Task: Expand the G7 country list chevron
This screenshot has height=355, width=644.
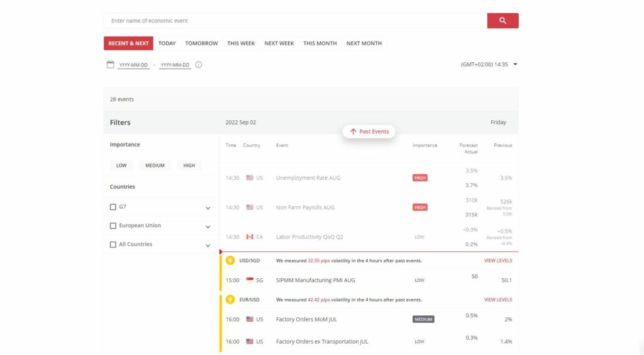Action: pos(208,208)
